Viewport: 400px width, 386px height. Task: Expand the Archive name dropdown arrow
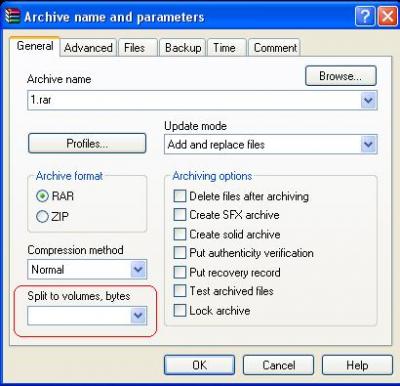point(368,100)
